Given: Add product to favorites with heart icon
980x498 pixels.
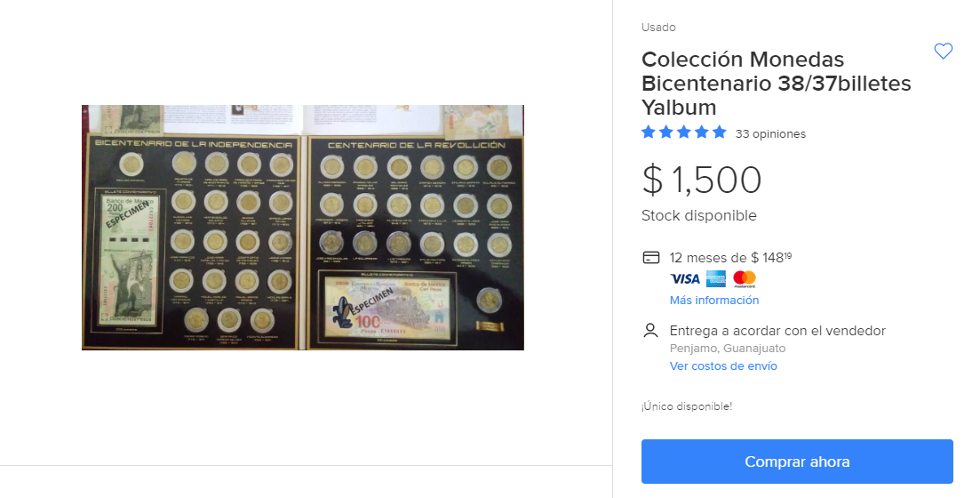Looking at the screenshot, I should pos(943,52).
